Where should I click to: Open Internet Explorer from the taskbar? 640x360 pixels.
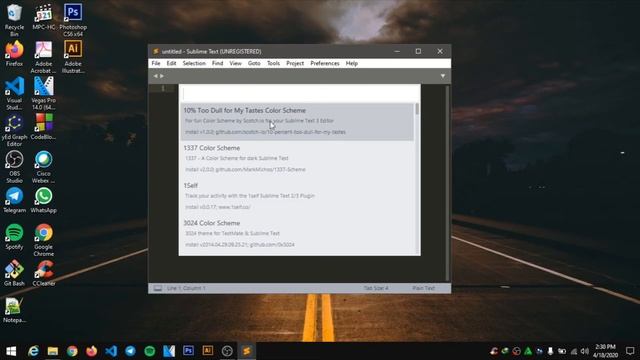coord(33,351)
